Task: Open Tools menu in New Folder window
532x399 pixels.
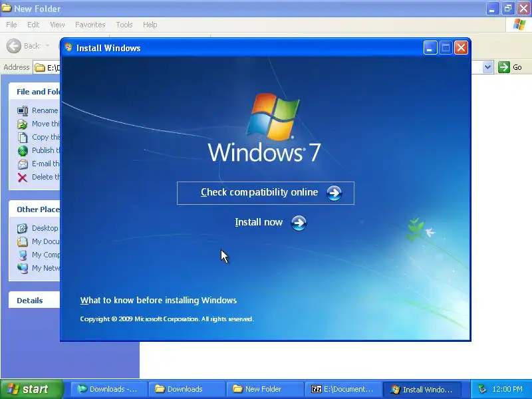Action: [x=124, y=25]
